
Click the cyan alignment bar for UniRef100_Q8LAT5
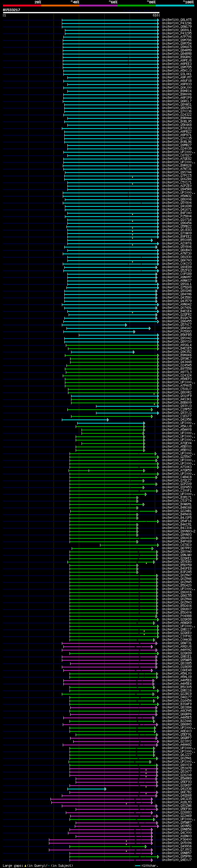[111, 20]
